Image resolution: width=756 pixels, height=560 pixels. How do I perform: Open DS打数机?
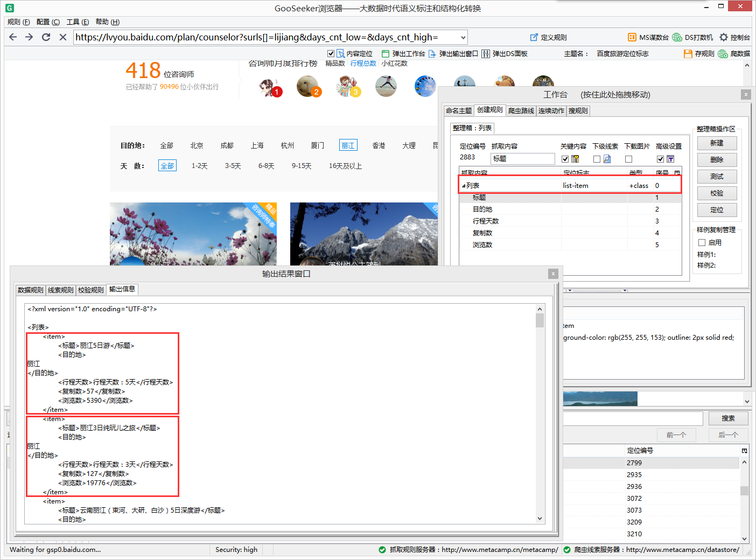[692, 38]
